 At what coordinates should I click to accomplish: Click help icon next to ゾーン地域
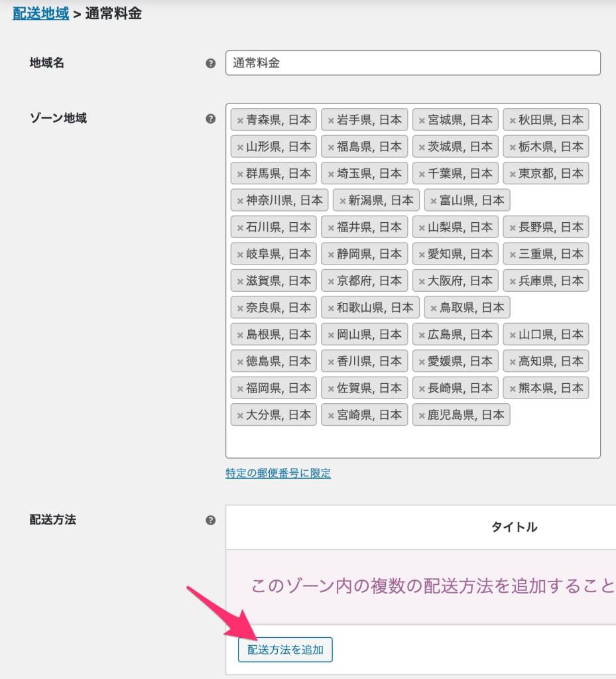[x=211, y=119]
